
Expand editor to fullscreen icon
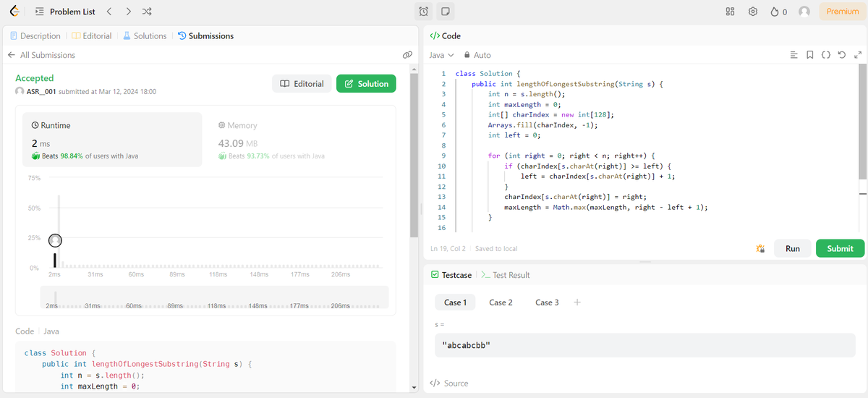pos(858,55)
